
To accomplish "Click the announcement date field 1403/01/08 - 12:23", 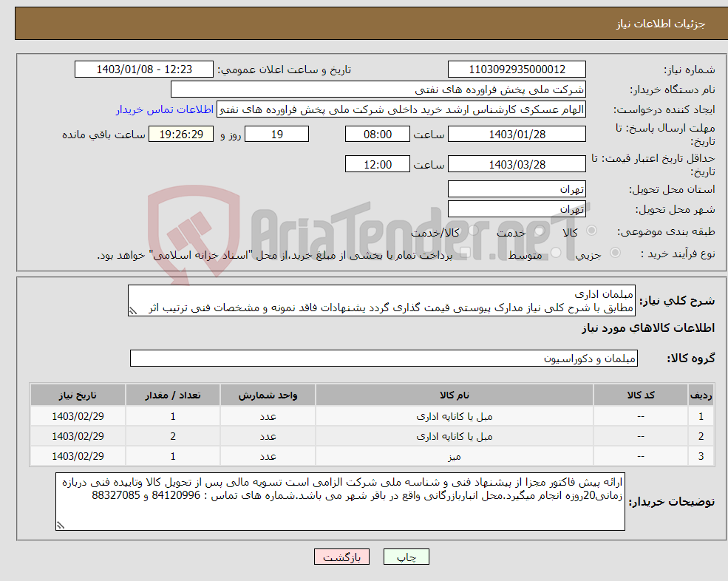I will tap(144, 69).
